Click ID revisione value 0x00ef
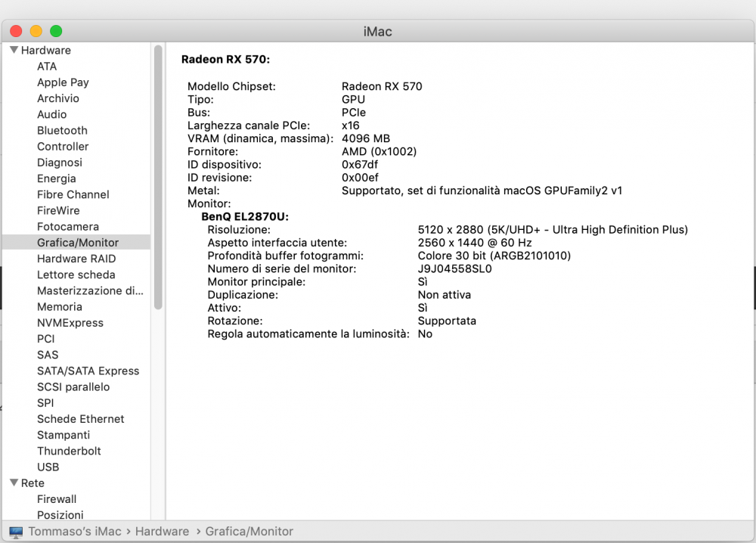Viewport: 756px width, 543px height. point(360,178)
